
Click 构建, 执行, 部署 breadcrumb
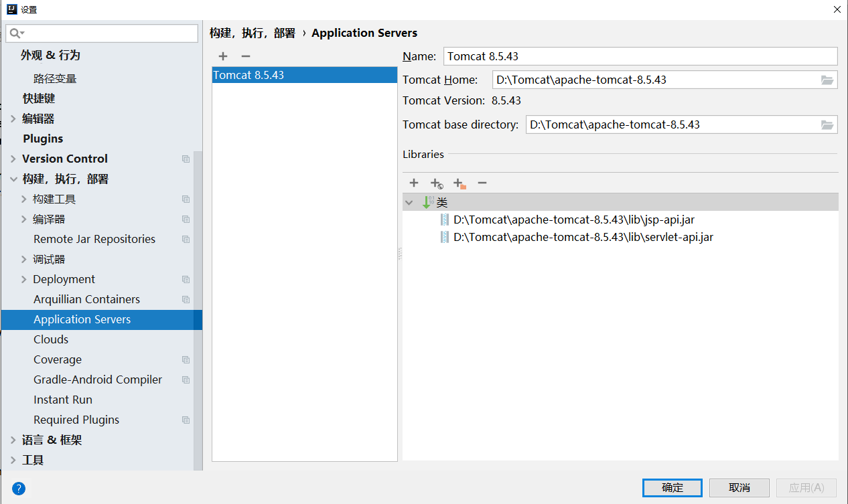point(253,33)
